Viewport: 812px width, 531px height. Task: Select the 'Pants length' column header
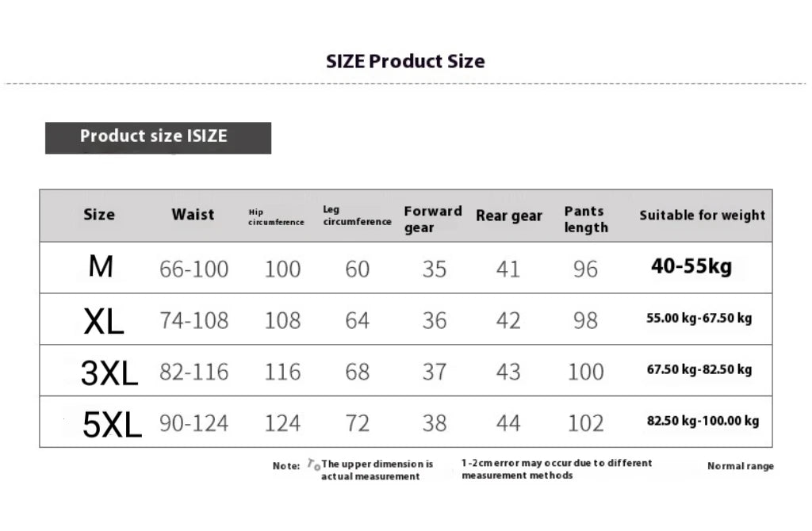(586, 219)
